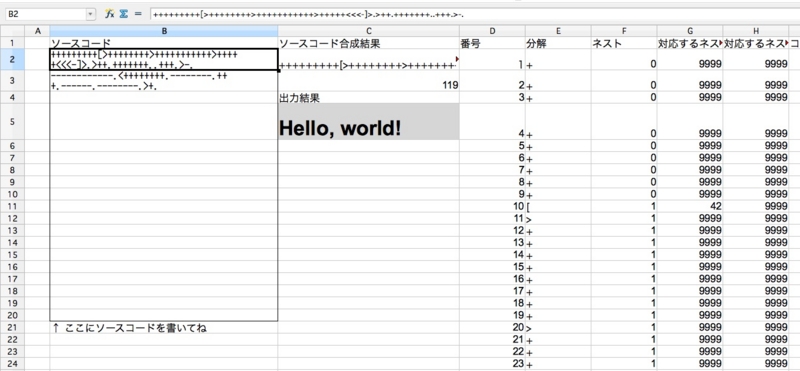Click number 20 in the 番号 column
Image resolution: width=800 pixels, height=371 pixels.
tap(492, 328)
